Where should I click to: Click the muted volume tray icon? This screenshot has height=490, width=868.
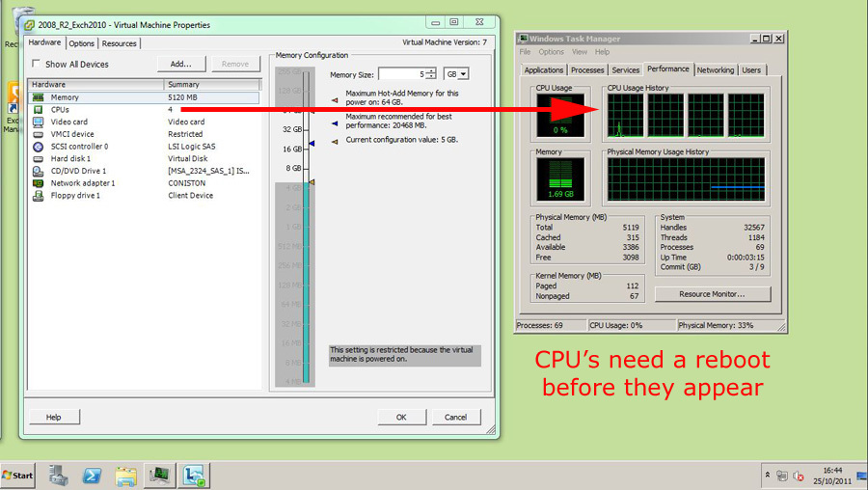[799, 476]
